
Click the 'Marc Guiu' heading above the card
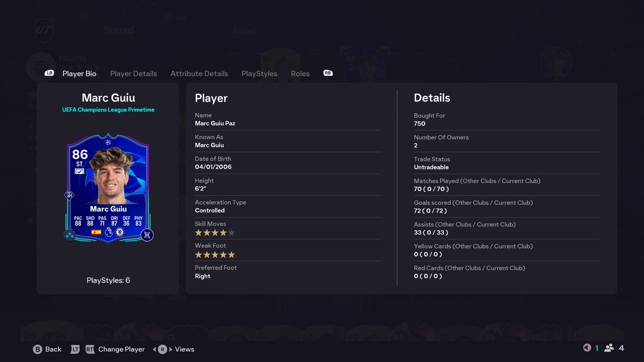[108, 98]
